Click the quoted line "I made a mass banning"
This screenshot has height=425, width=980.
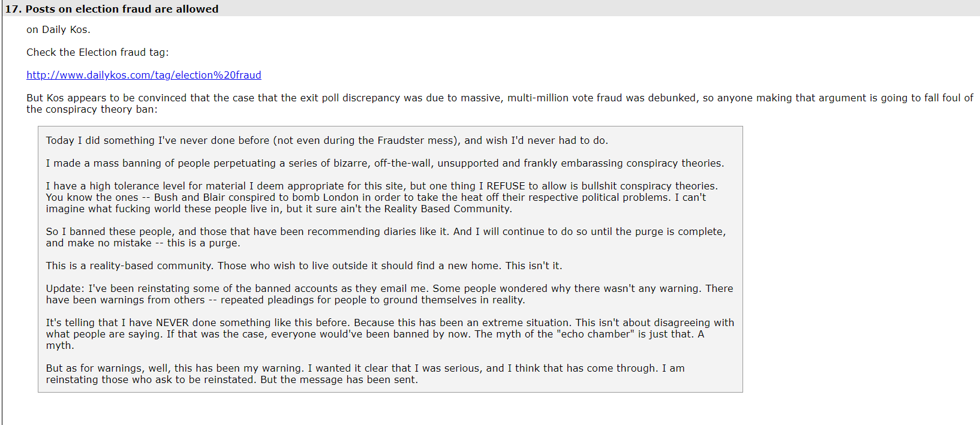tap(385, 163)
